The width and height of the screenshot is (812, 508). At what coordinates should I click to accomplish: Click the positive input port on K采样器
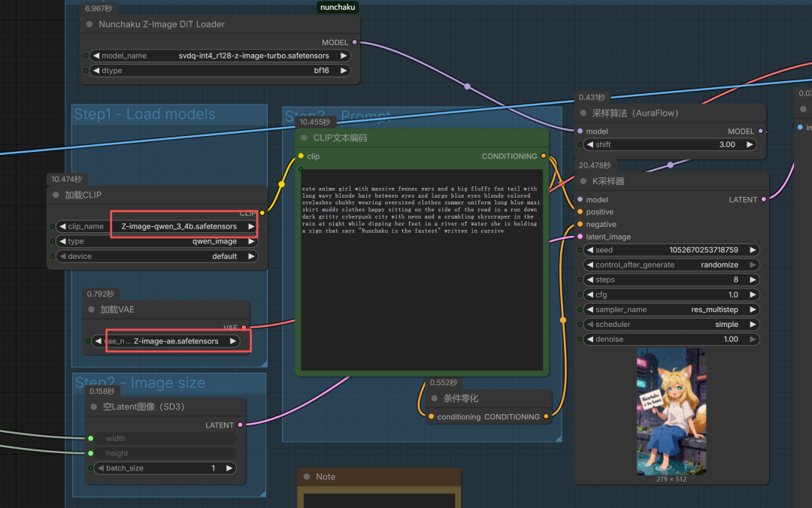click(x=580, y=213)
